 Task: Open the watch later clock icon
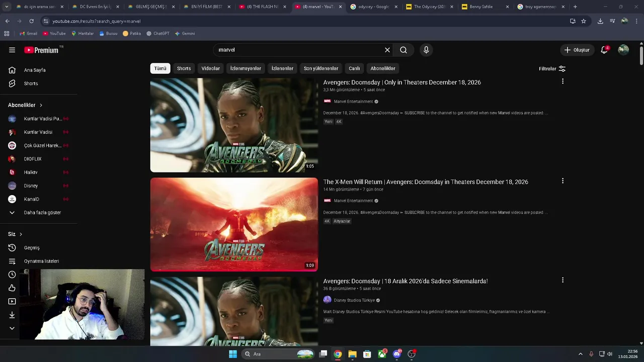point(12,275)
